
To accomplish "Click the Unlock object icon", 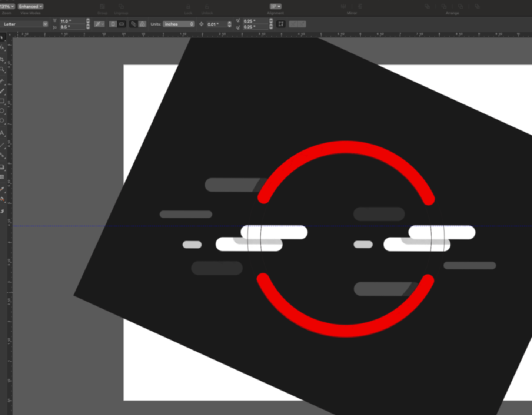I will click(x=207, y=6).
